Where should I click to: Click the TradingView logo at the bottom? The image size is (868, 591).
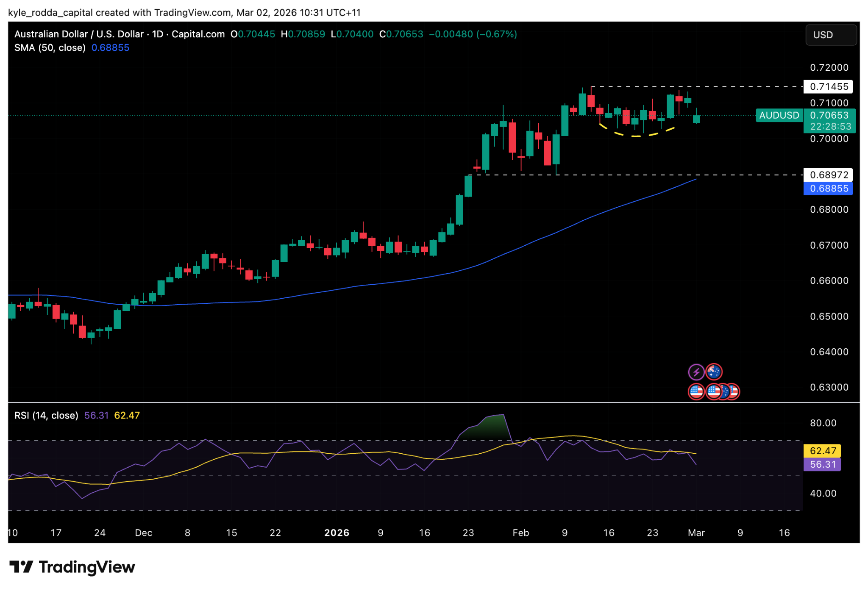click(x=72, y=567)
